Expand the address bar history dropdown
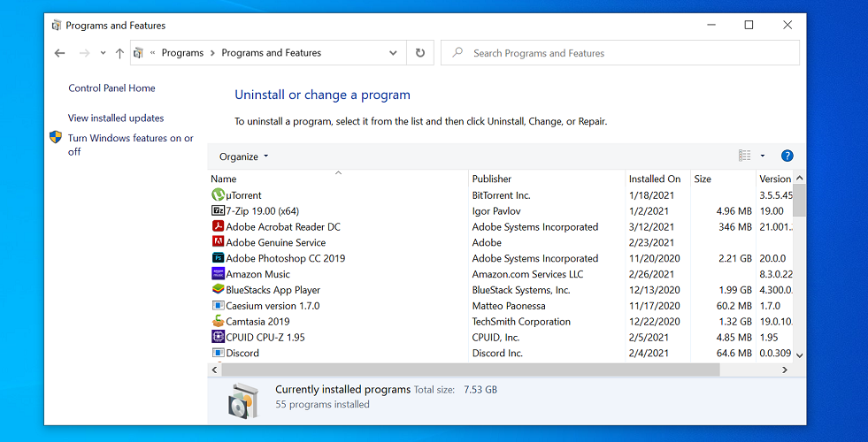 click(393, 53)
